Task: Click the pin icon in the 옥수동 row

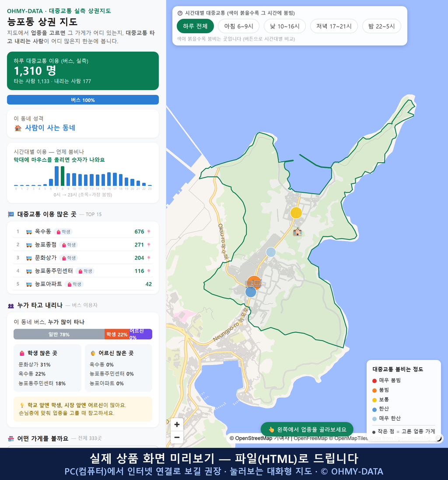Action: [149, 232]
